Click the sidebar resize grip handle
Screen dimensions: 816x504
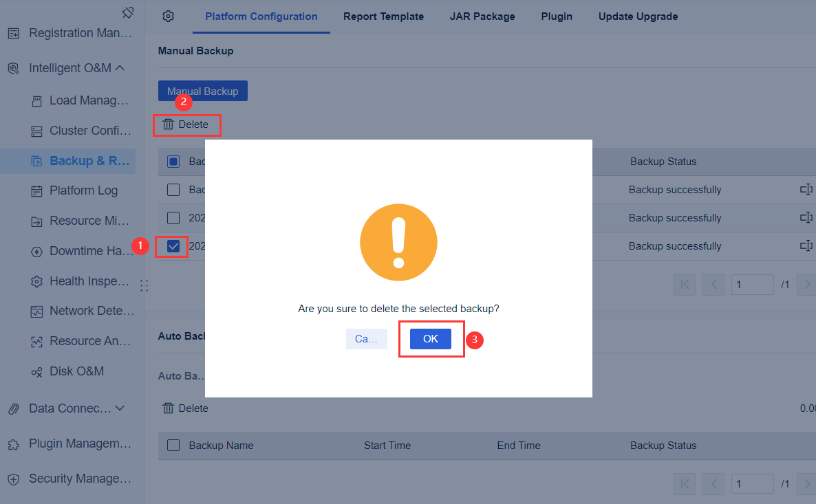144,285
